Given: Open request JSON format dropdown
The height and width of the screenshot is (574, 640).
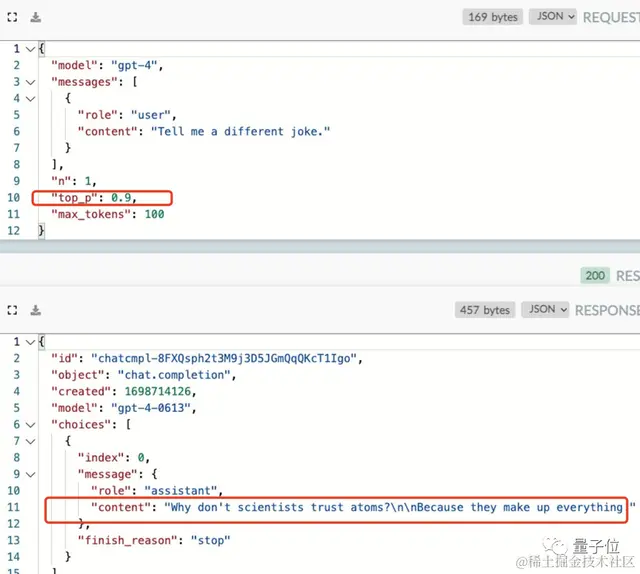Looking at the screenshot, I should point(553,16).
